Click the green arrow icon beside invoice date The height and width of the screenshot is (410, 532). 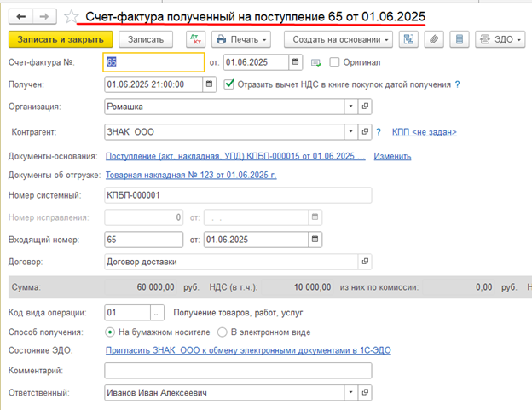coord(316,63)
